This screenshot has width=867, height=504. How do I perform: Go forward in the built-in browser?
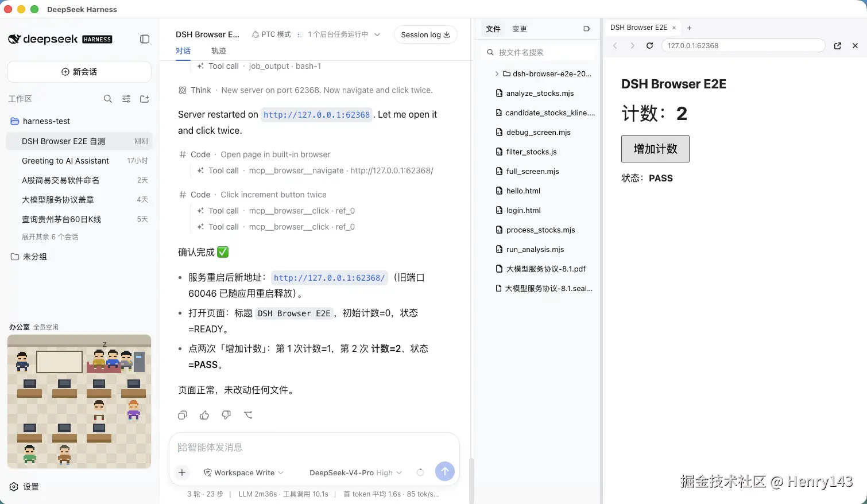pyautogui.click(x=632, y=46)
